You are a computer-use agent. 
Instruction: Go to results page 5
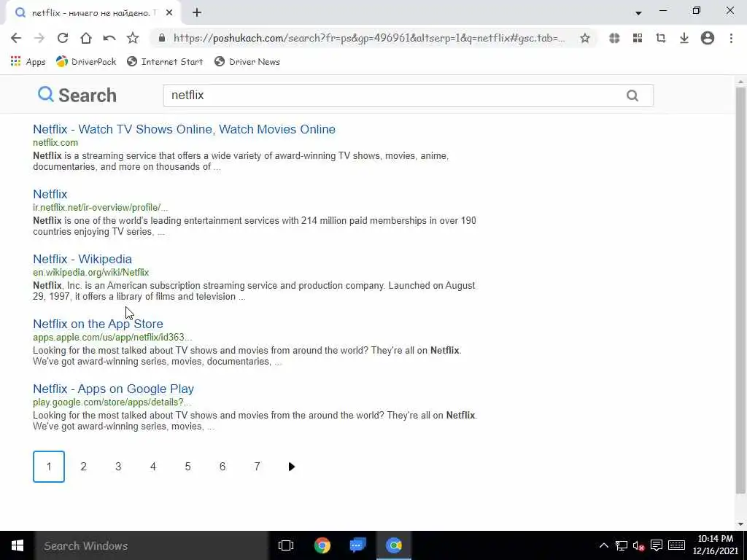click(x=187, y=467)
